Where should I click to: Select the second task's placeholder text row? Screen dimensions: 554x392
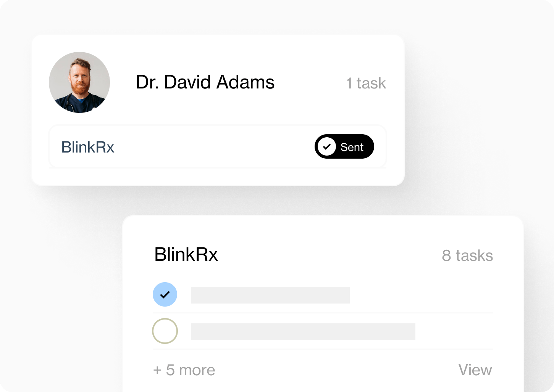coord(303,331)
